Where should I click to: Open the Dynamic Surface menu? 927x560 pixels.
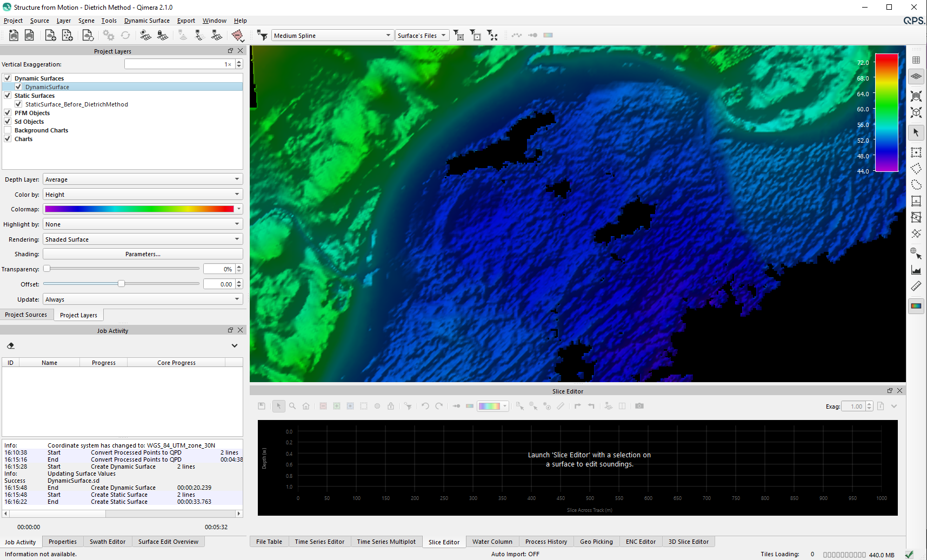(146, 21)
